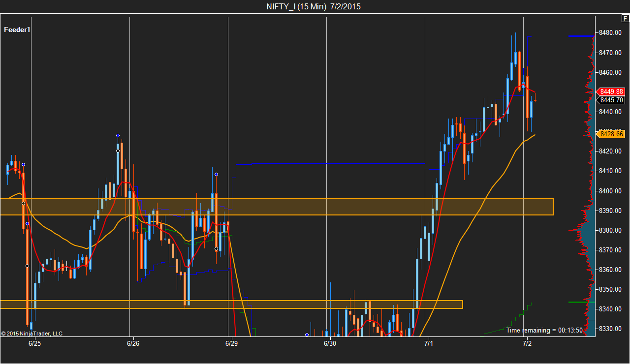This screenshot has width=630, height=364.
Task: Select the 6/25 date label on the time axis
Action: [x=34, y=343]
